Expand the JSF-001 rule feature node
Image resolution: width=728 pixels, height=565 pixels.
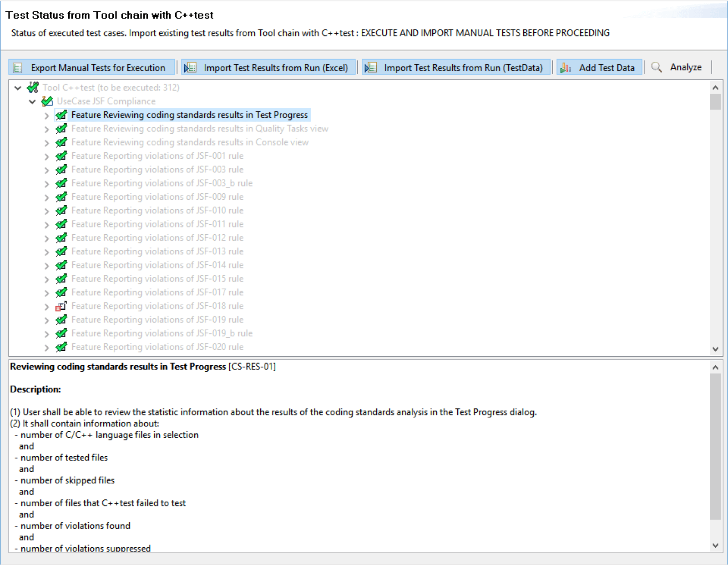(x=46, y=156)
